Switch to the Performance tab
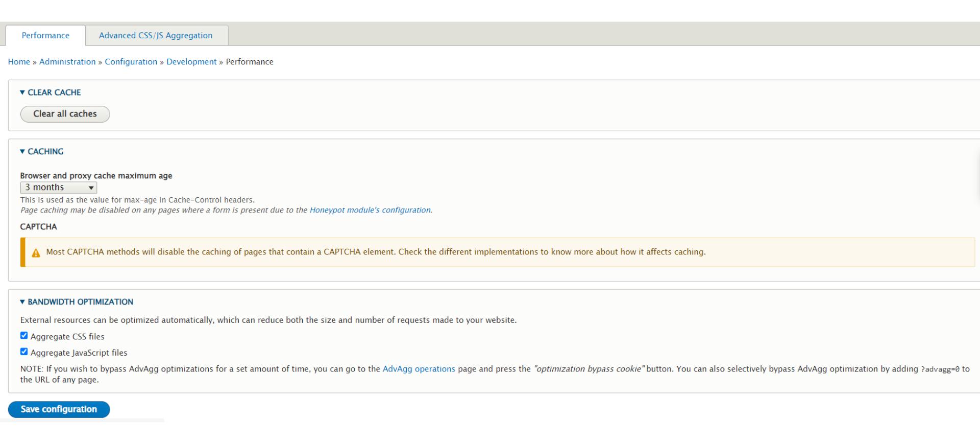The width and height of the screenshot is (980, 444). [45, 35]
